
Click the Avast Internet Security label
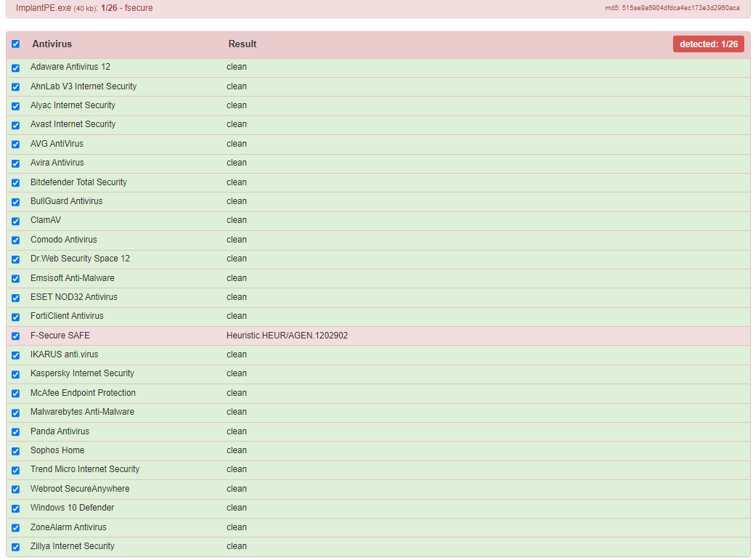[73, 124]
